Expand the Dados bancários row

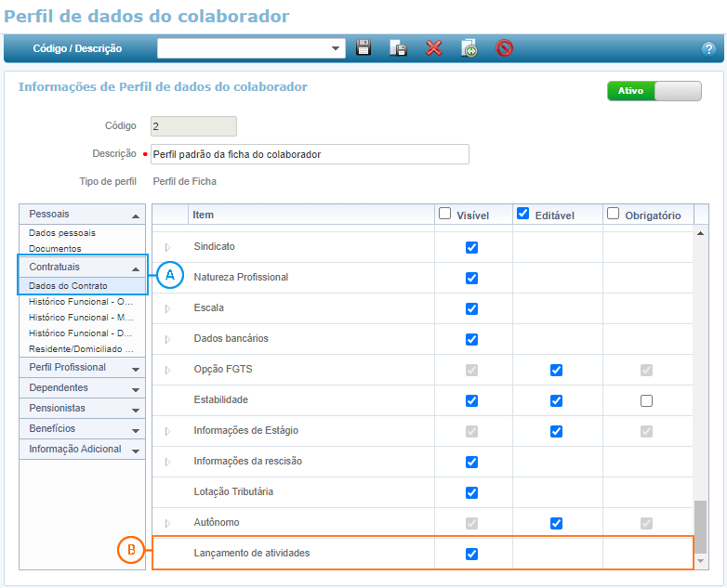click(168, 339)
